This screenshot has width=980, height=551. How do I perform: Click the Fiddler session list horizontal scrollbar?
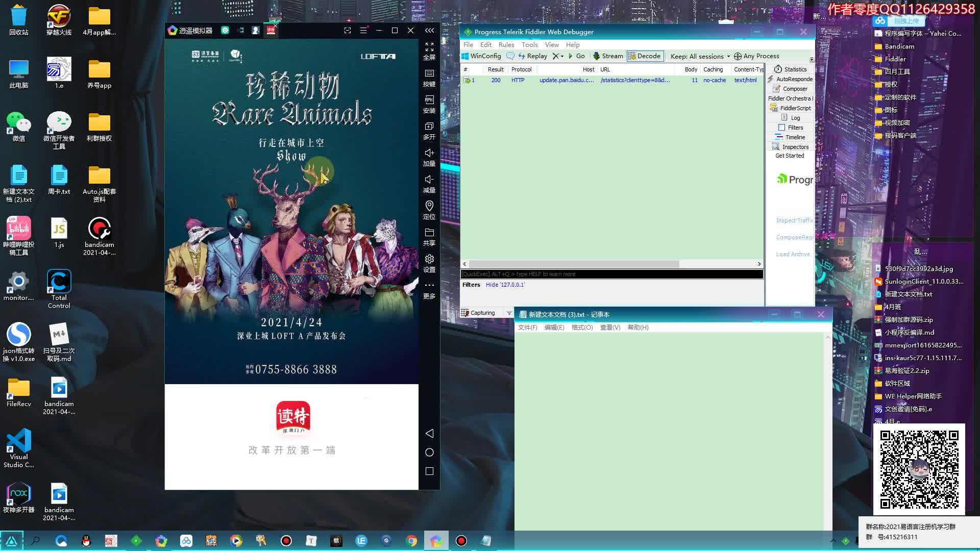tap(574, 264)
